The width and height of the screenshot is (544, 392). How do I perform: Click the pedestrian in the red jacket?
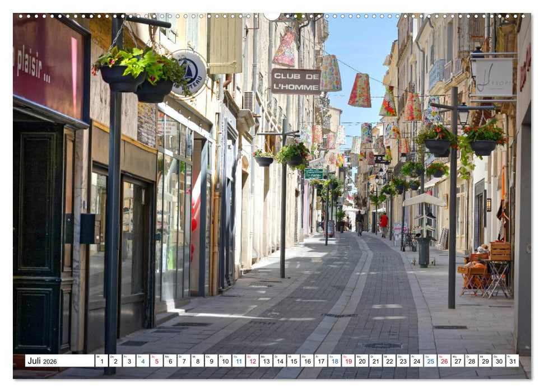point(384,222)
